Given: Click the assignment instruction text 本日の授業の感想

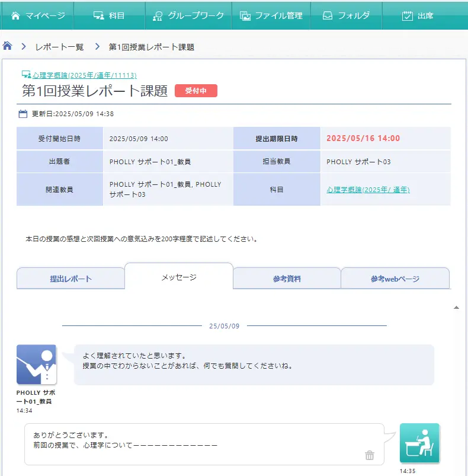Looking at the screenshot, I should (142, 239).
